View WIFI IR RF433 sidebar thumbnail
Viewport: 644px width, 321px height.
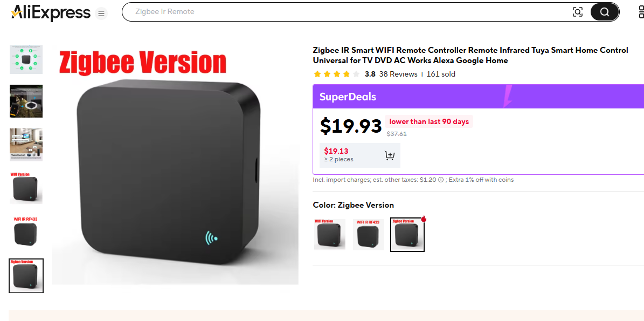[x=26, y=232]
